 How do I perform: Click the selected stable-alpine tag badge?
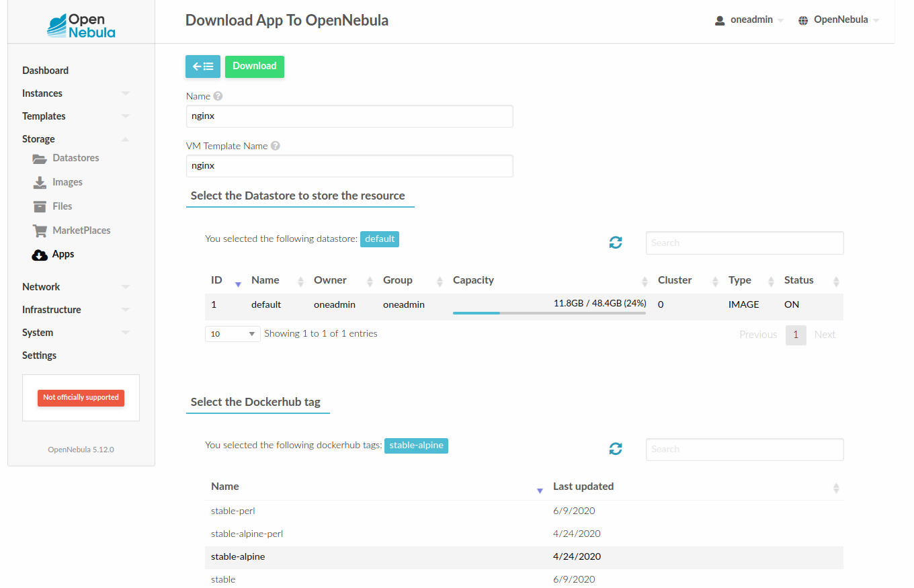coord(416,446)
